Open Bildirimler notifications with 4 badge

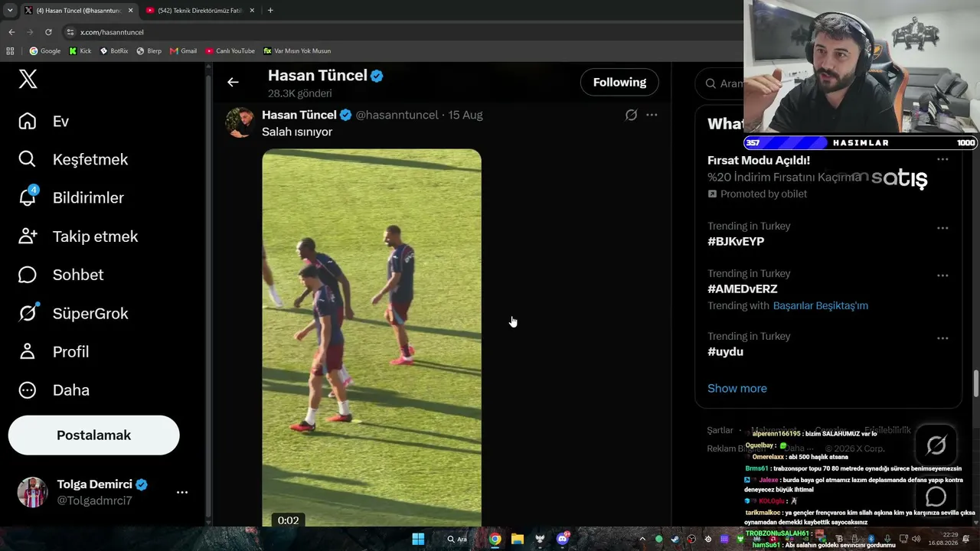[x=70, y=198]
